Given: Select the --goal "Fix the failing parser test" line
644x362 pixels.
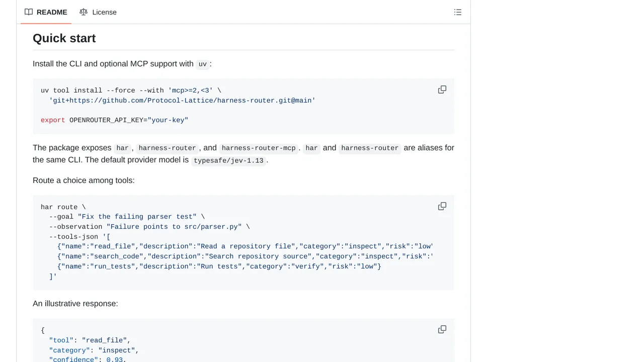Looking at the screenshot, I should tap(127, 217).
